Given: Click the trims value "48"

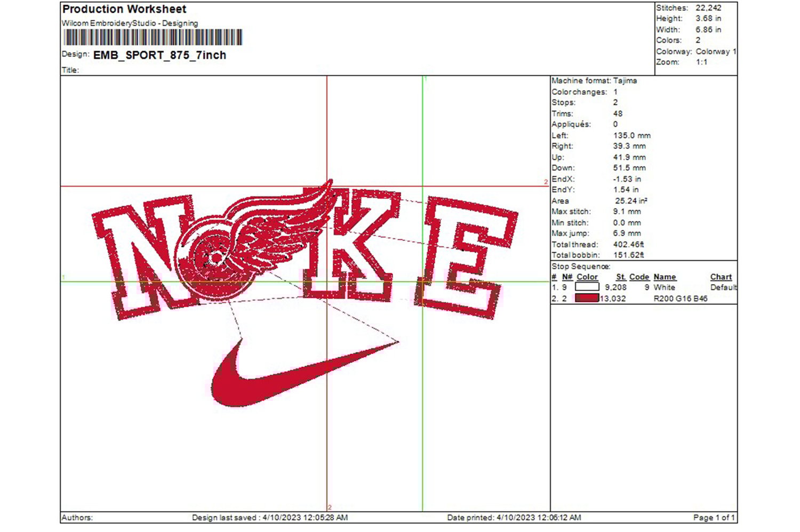Looking at the screenshot, I should (x=618, y=114).
